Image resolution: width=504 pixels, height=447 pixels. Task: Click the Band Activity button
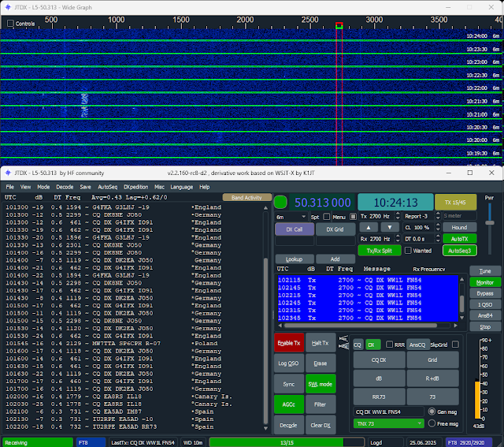(246, 198)
